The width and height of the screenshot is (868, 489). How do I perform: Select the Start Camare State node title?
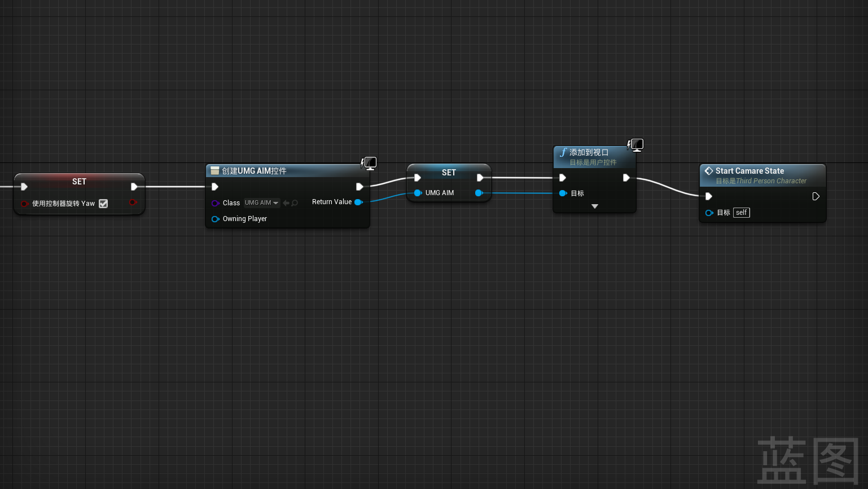[749, 171]
